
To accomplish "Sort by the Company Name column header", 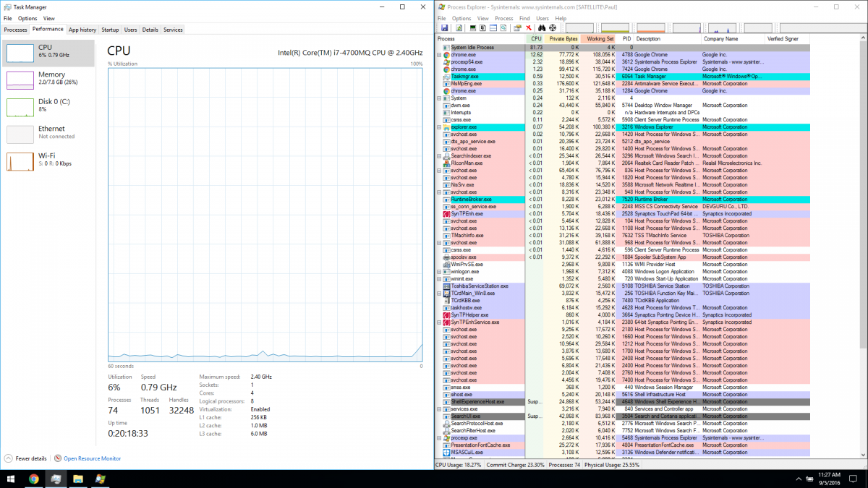I will [733, 39].
